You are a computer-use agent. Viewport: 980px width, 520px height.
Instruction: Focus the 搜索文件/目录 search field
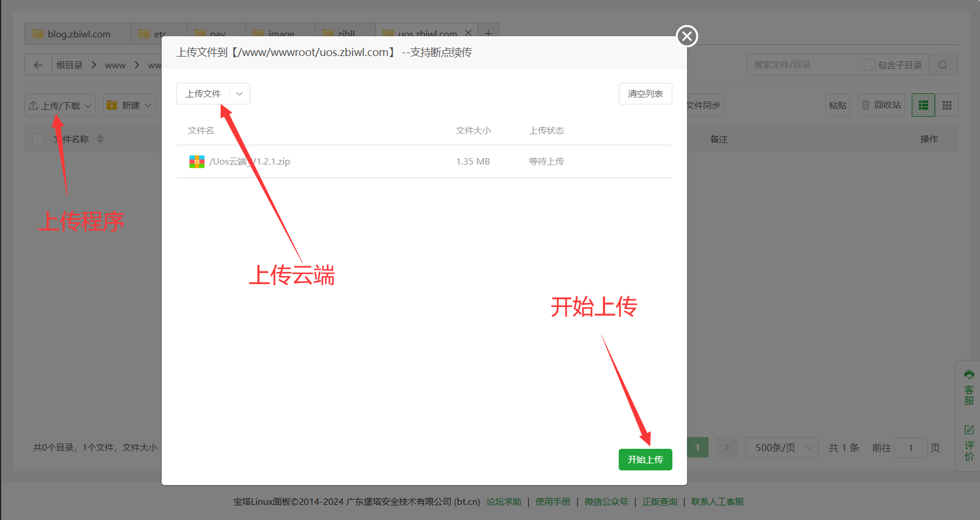[805, 65]
